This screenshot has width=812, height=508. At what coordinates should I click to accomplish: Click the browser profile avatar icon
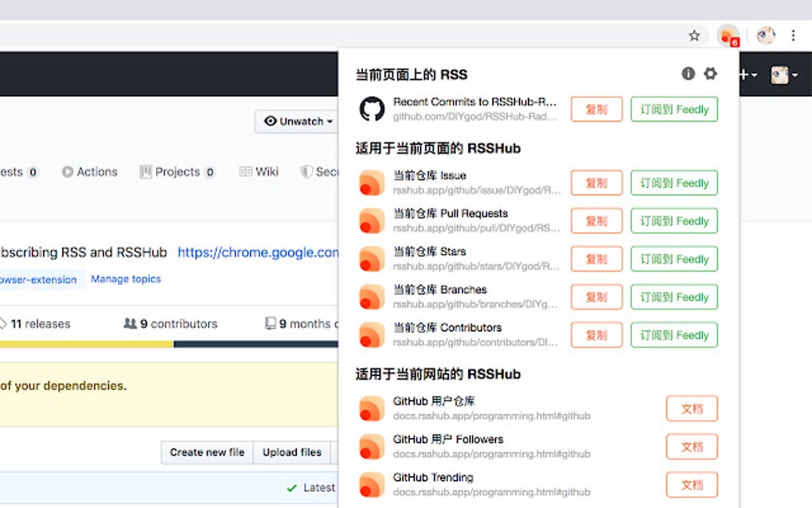[764, 35]
